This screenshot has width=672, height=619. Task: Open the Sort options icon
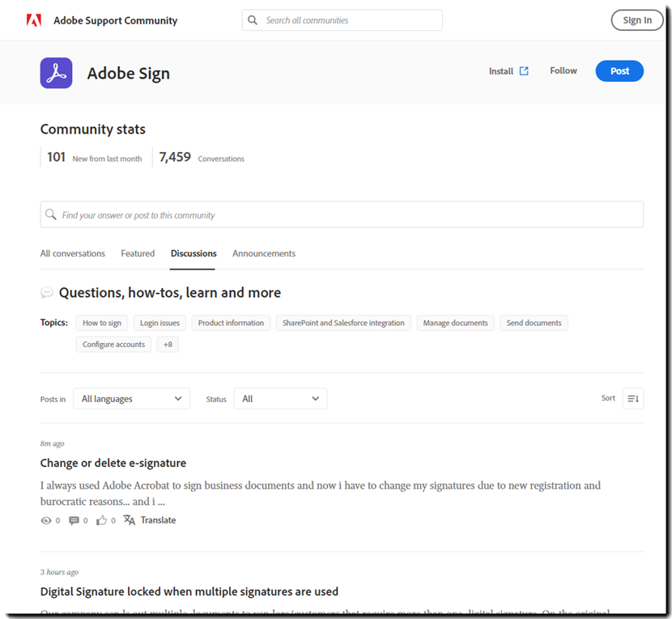632,398
